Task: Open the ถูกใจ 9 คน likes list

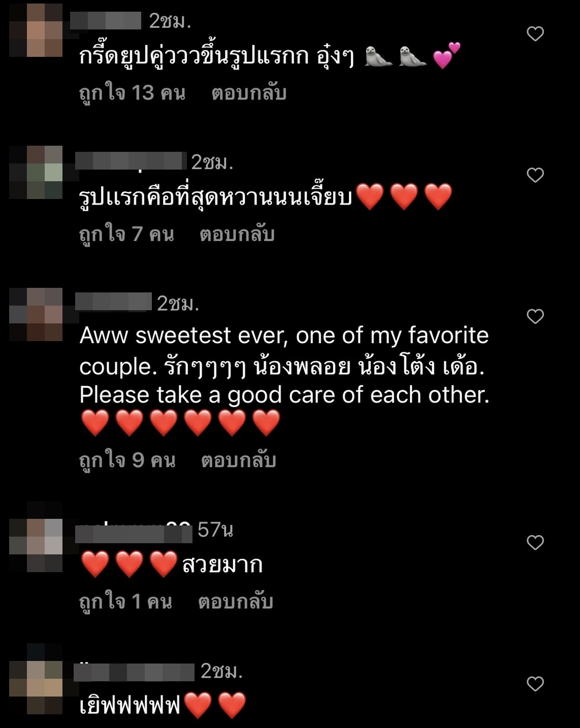Action: pos(127,460)
